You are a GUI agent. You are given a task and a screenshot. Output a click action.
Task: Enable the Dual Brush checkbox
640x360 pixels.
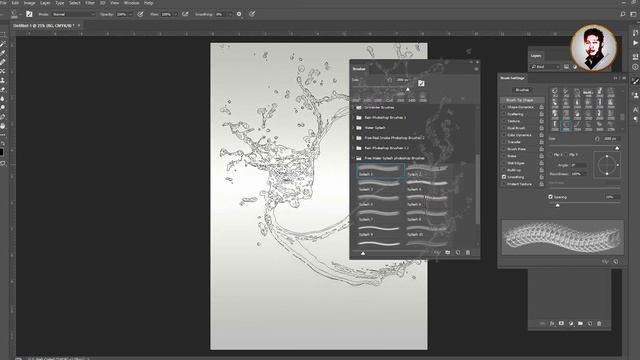504,128
